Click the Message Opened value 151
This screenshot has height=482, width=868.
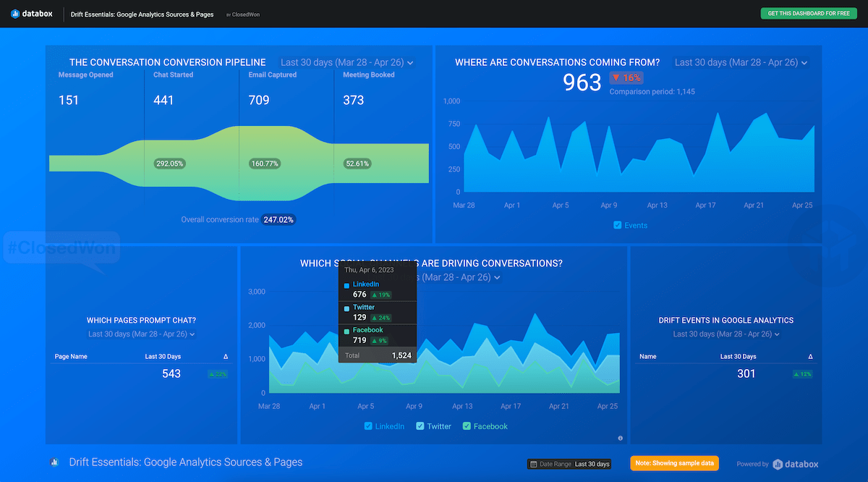pos(69,100)
